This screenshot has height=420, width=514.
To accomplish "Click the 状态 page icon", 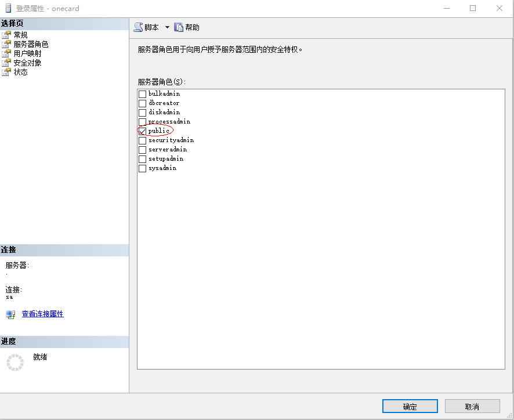I will coord(6,72).
